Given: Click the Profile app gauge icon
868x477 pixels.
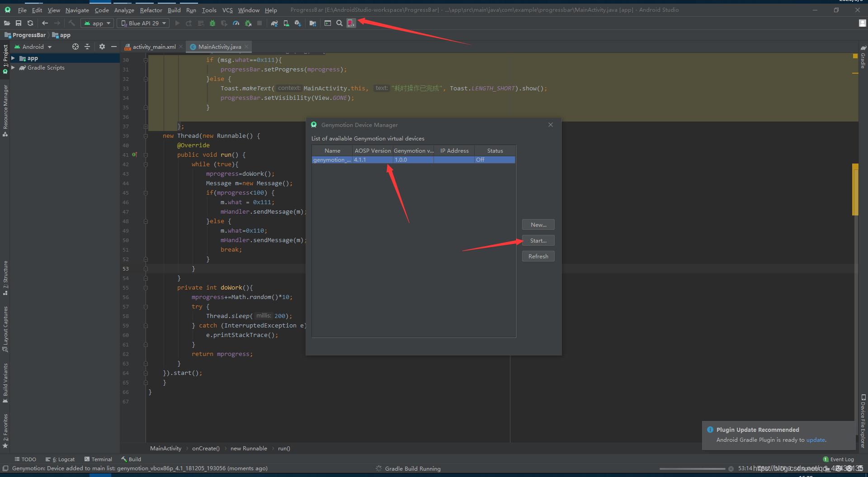Looking at the screenshot, I should (236, 23).
